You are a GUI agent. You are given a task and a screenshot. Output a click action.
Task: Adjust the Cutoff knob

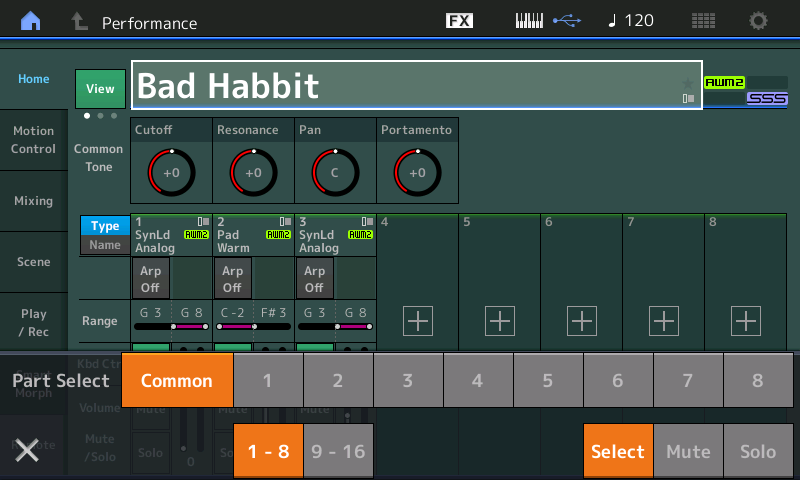171,172
